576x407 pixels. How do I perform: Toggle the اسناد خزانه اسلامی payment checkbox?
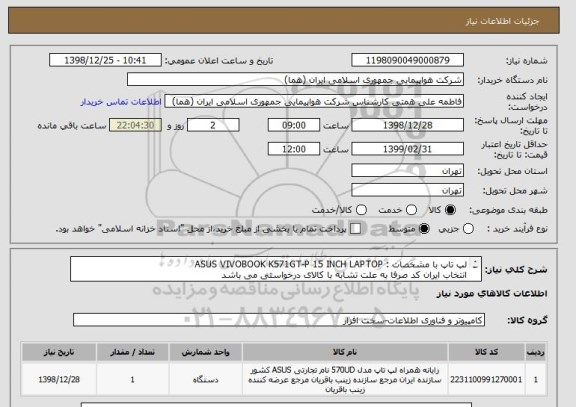tap(355, 229)
